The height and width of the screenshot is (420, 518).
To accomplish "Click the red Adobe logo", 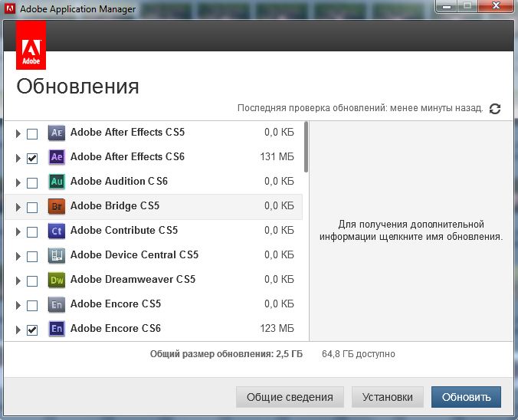I will click(x=31, y=45).
